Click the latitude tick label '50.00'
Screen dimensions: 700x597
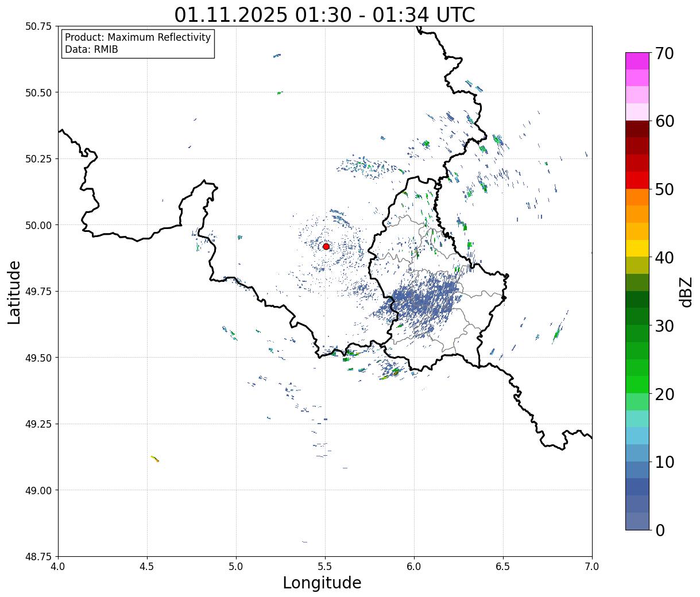point(38,225)
